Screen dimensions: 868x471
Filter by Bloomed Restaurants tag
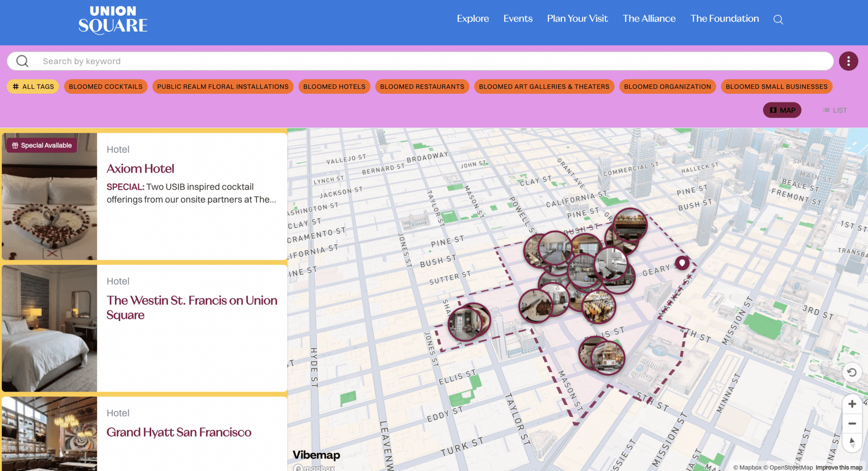[422, 86]
